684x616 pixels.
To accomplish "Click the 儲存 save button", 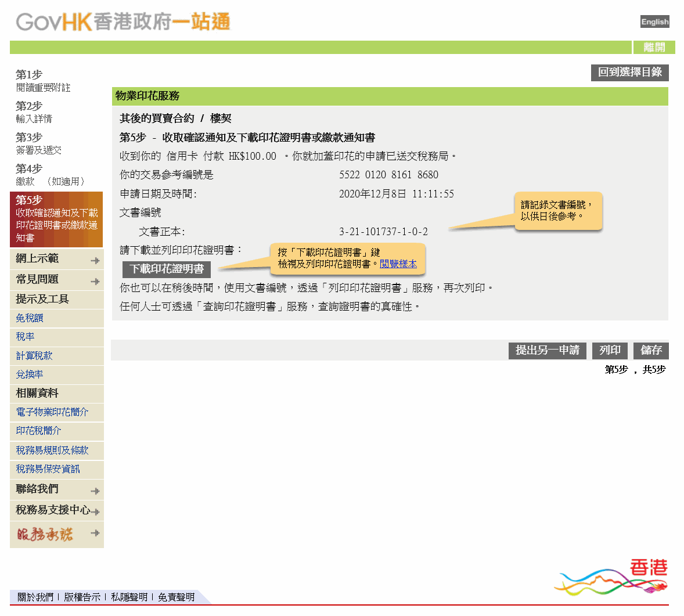I will click(x=651, y=351).
